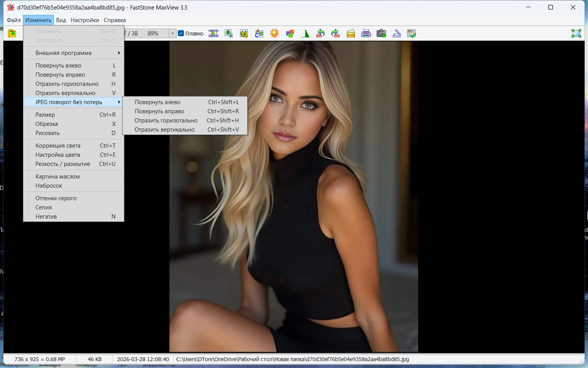588x368 pixels.
Task: Click the scanner icon in the toolbar
Action: coord(396,34)
